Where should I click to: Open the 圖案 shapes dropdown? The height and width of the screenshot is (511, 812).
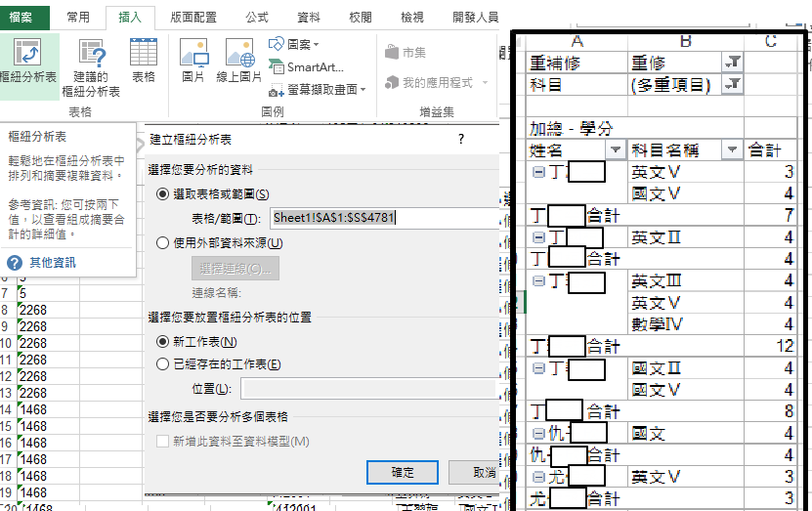click(293, 45)
